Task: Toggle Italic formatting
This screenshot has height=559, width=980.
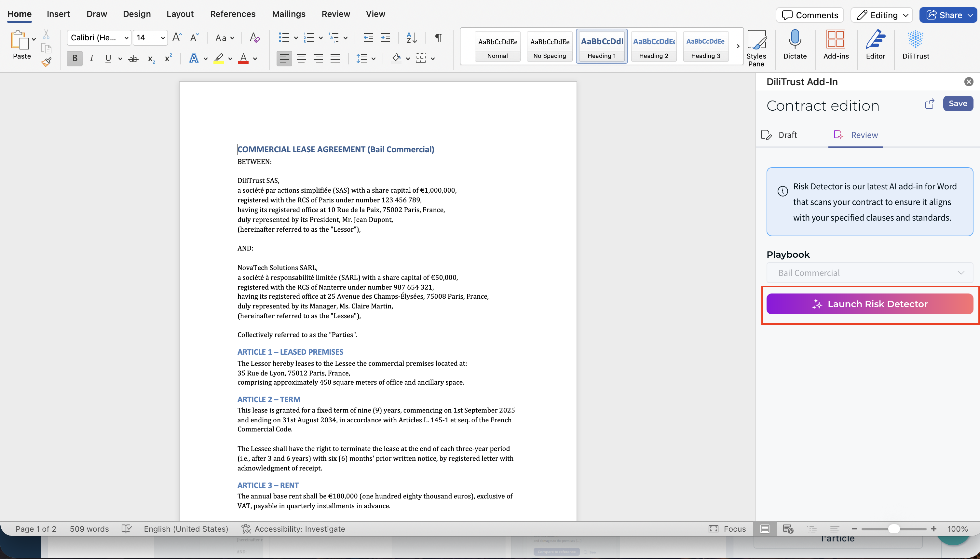Action: pyautogui.click(x=91, y=58)
